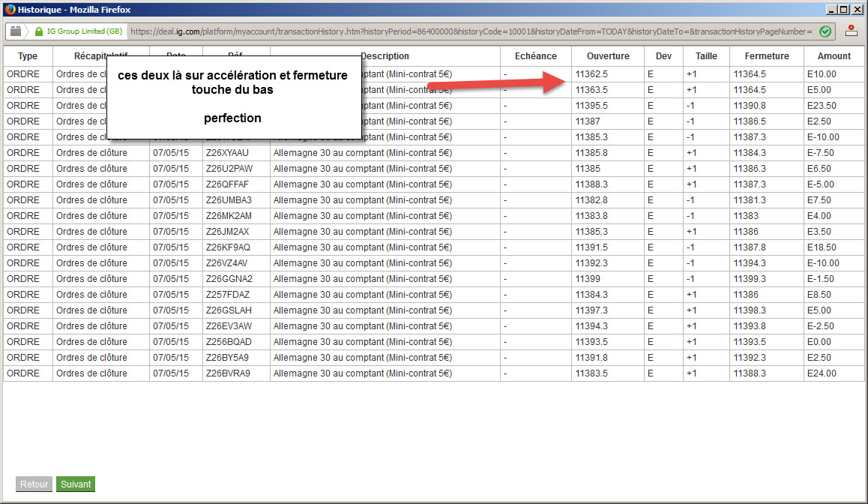Click amount E18.50
Screen dimensions: 868x504
(x=822, y=247)
